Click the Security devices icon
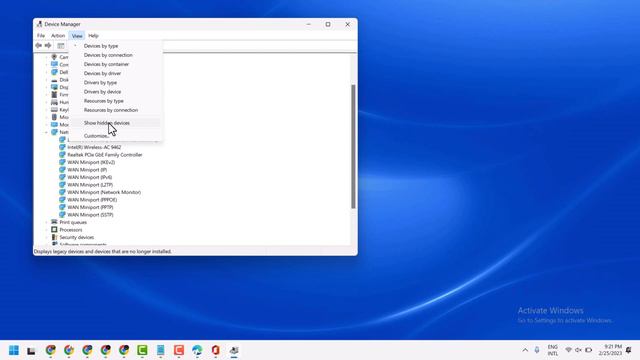Image resolution: width=640 pixels, height=360 pixels. (x=54, y=237)
